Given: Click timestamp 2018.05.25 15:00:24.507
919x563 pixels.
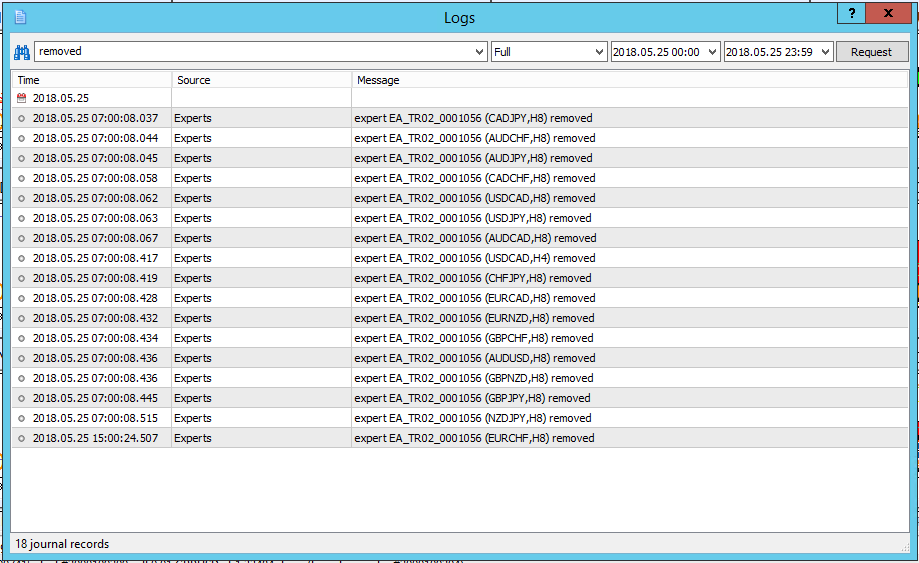Looking at the screenshot, I should 95,438.
